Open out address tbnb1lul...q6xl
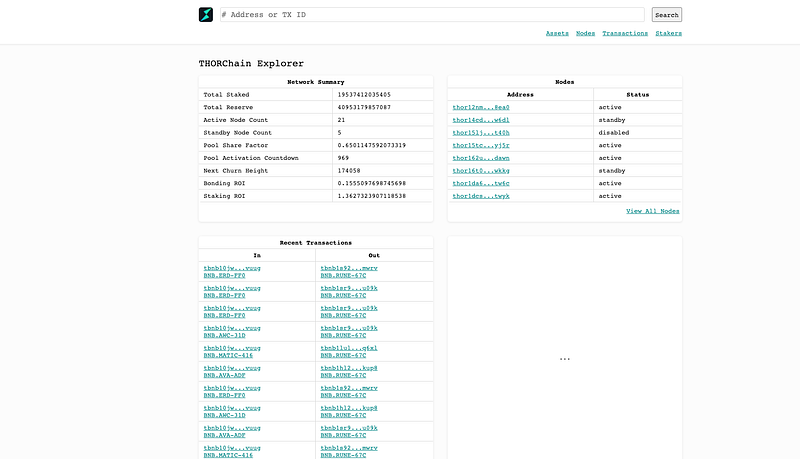 point(349,348)
